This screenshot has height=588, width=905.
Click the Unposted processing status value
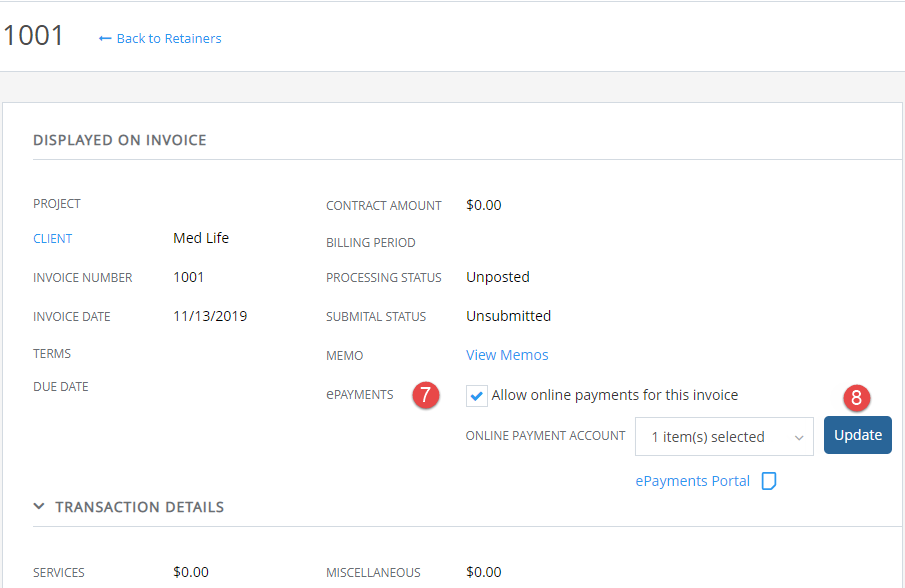[x=498, y=277]
